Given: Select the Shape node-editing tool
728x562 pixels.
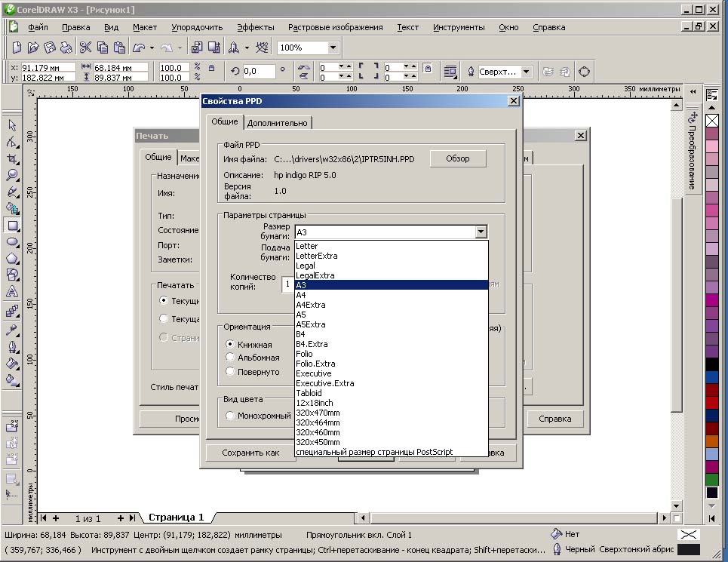Looking at the screenshot, I should [12, 142].
